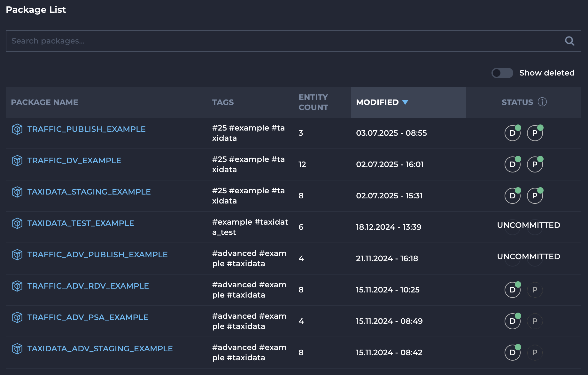The height and width of the screenshot is (375, 588).
Task: Click the TAXIDATA_TEST_EXAMPLE package cube icon
Action: coord(17,223)
